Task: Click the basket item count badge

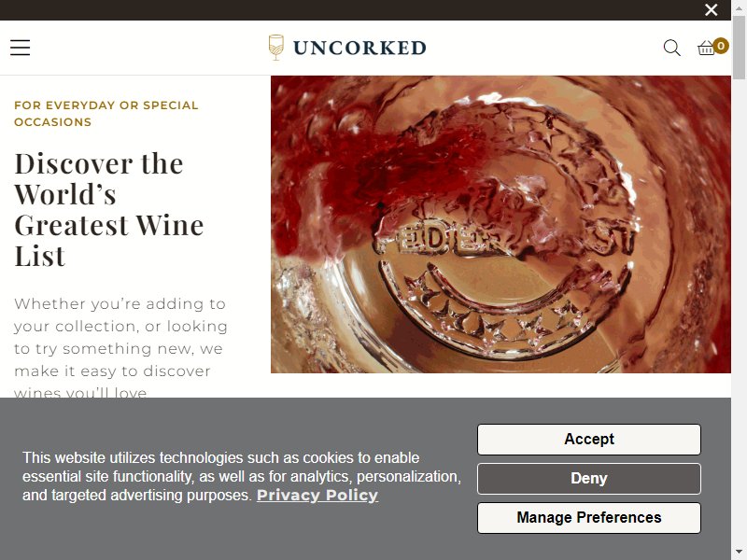Action: [721, 46]
